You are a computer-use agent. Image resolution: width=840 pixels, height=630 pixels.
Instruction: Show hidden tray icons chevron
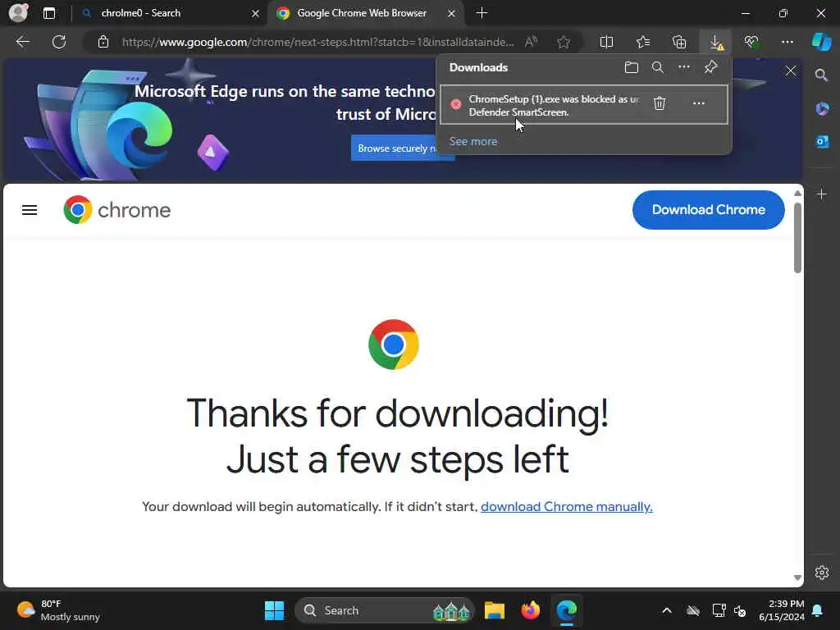coord(666,610)
